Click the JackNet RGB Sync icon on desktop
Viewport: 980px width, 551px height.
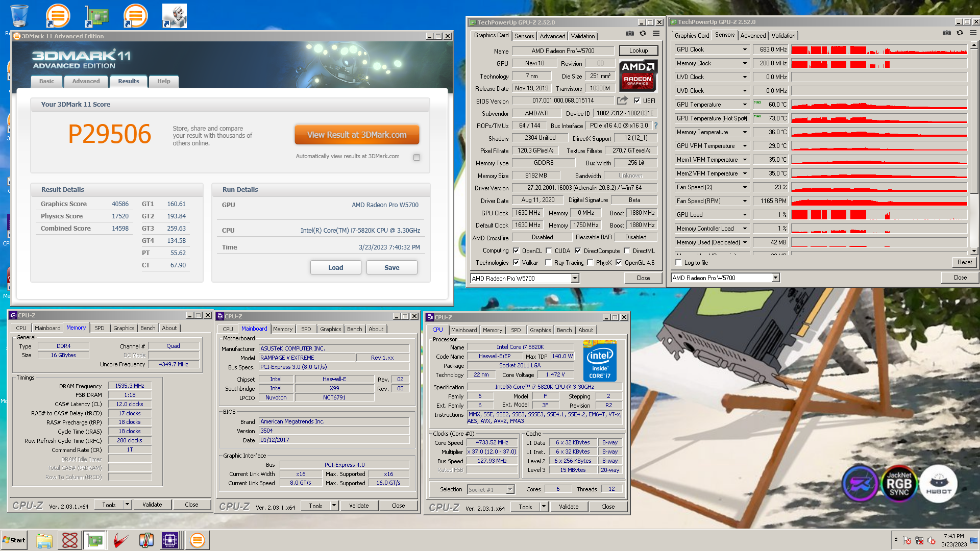coord(899,484)
